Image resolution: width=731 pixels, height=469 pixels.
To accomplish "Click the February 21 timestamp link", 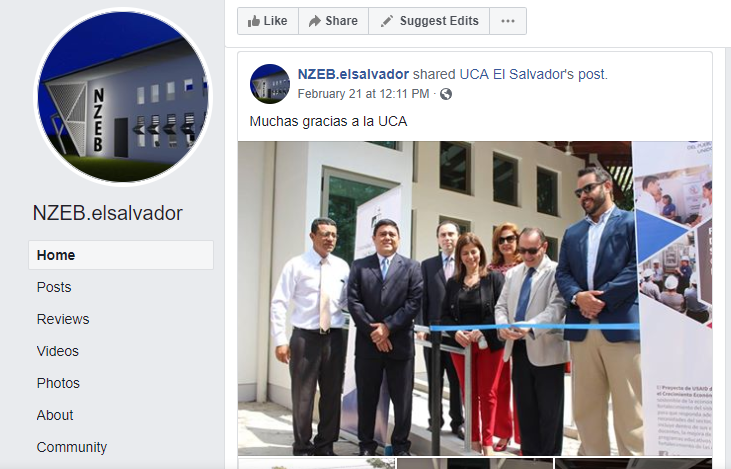I will 363,94.
